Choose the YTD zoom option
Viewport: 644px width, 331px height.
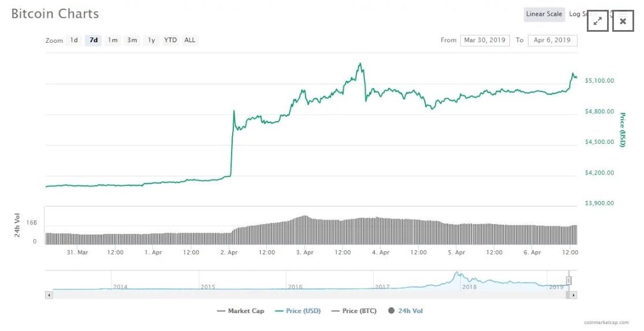click(x=170, y=40)
